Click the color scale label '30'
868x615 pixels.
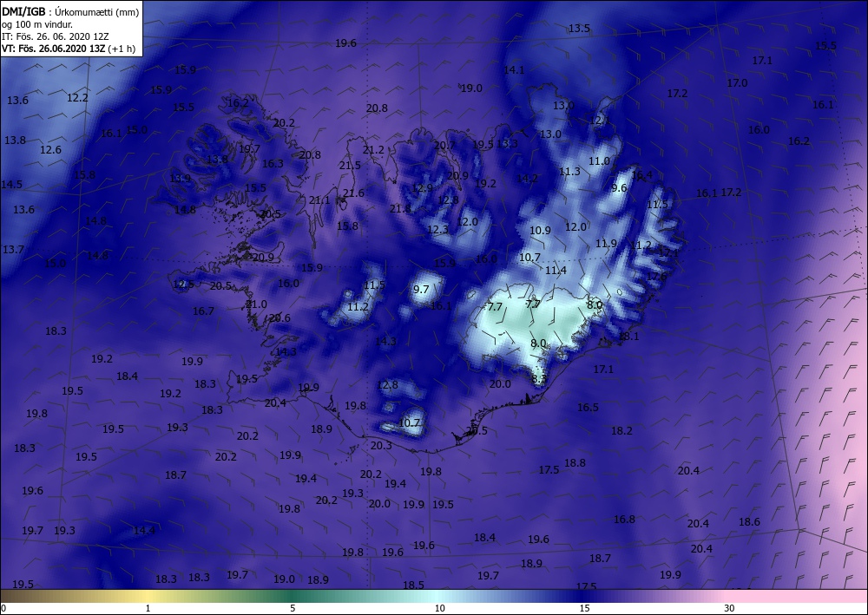pos(730,608)
